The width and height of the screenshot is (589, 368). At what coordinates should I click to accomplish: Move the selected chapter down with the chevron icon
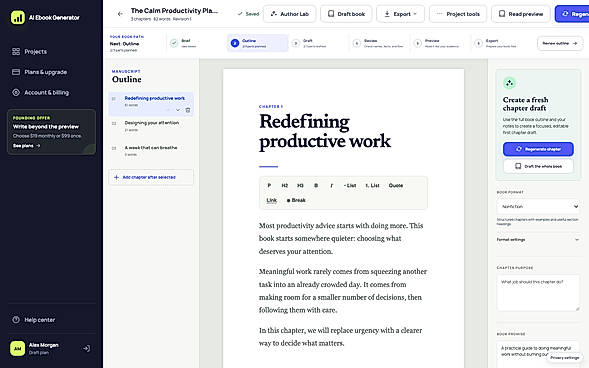click(x=178, y=110)
